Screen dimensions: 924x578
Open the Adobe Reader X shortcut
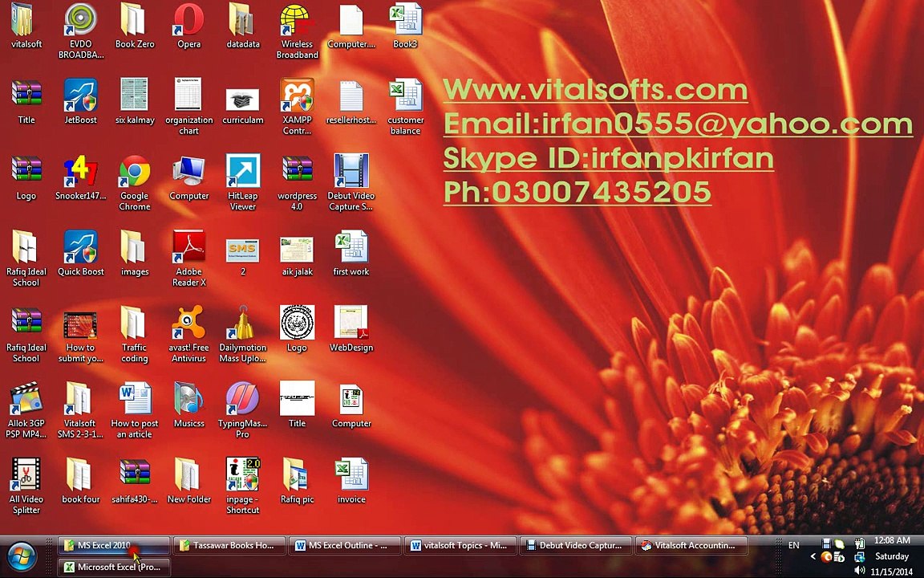[188, 259]
